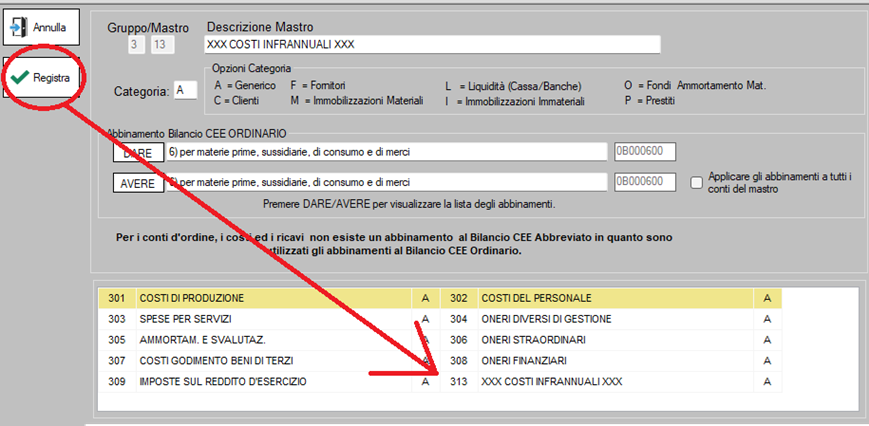869x426 pixels.
Task: Enable apply abbinamenti to all conti checkbox
Action: pos(696,182)
